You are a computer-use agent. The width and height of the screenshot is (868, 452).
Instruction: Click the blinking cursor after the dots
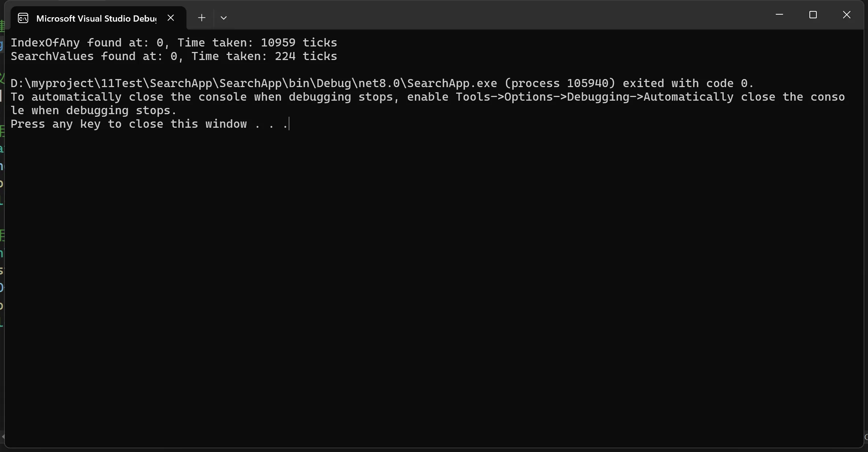(289, 124)
